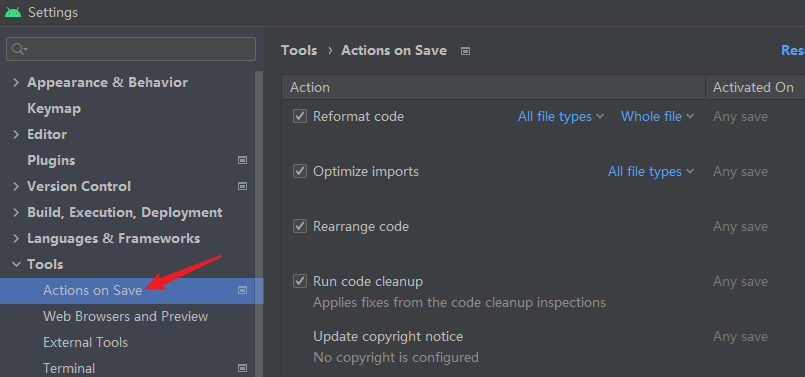Click the project-level icon beside Actions on Save
This screenshot has height=377, width=805.
coord(242,290)
